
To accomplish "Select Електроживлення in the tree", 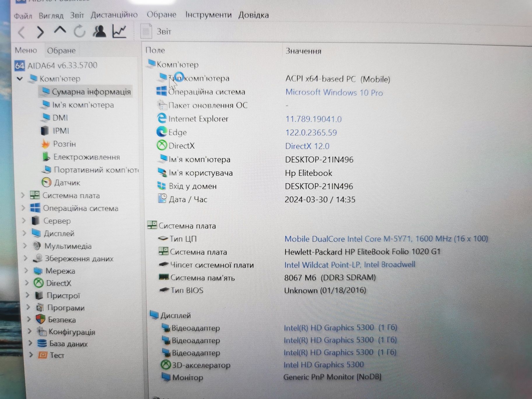I will click(81, 157).
